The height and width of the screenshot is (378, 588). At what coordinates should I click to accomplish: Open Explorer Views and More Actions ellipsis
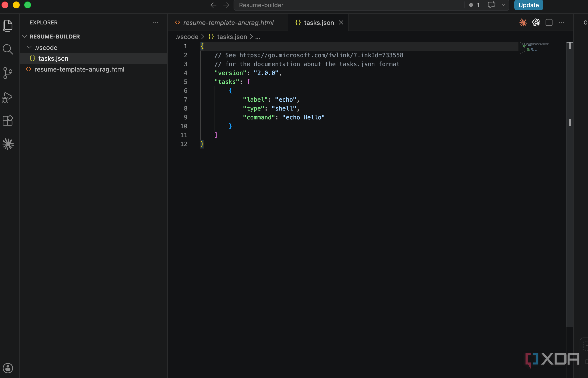pos(156,22)
